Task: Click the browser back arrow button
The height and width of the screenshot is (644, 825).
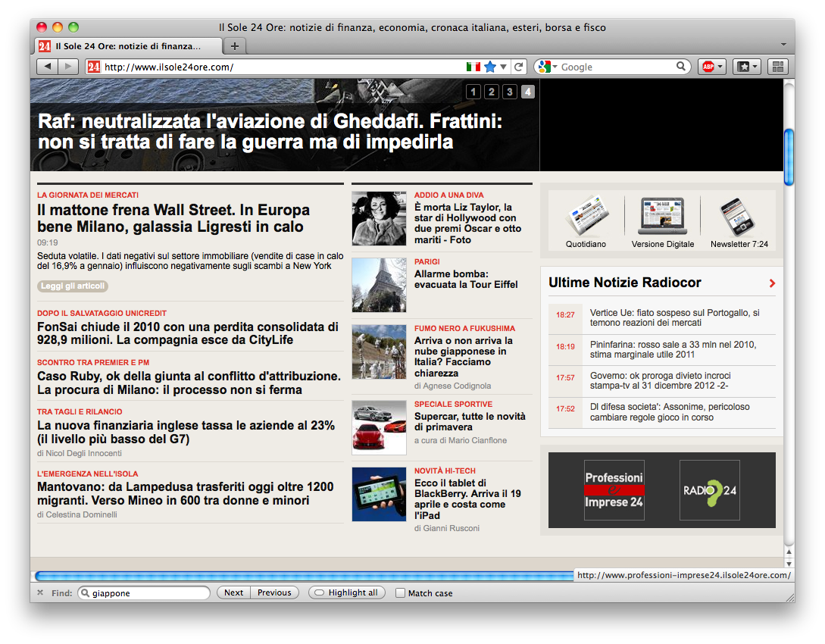Action: click(x=48, y=67)
